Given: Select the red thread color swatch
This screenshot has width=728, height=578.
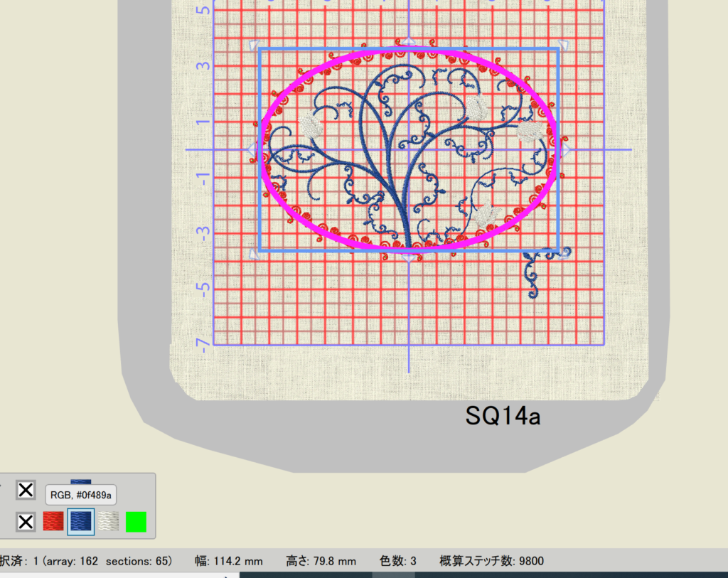Looking at the screenshot, I should tap(53, 522).
